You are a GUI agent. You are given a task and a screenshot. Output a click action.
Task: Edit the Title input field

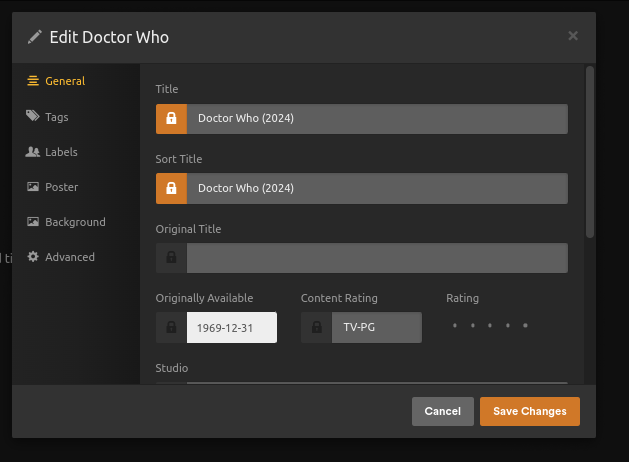[x=377, y=119]
